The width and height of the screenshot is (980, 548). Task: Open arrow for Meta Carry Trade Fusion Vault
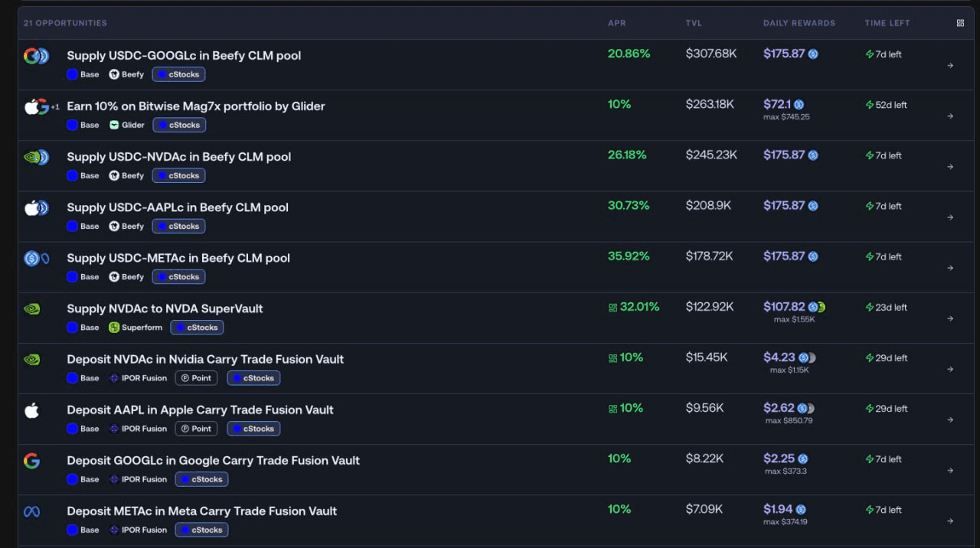point(950,521)
